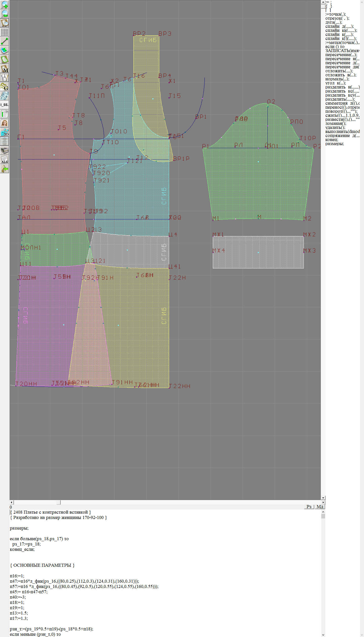Screen dimensions: 364x637
Task: Click the pattern with letter M icon
Action: click(x=5, y=69)
